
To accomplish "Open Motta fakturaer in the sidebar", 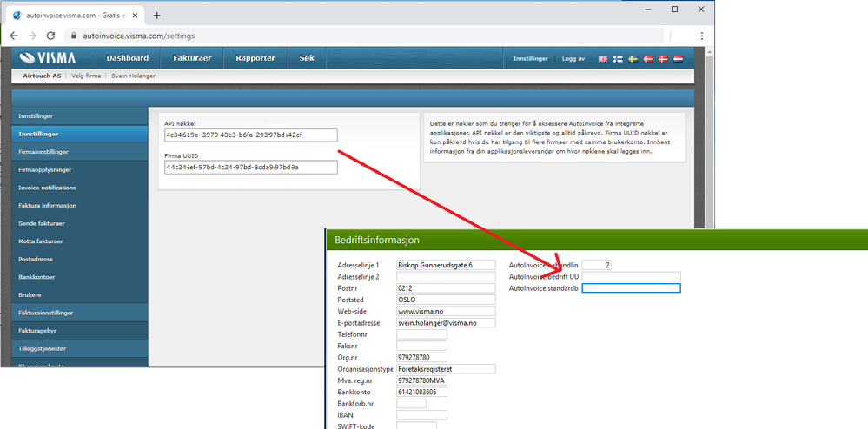I will point(80,241).
